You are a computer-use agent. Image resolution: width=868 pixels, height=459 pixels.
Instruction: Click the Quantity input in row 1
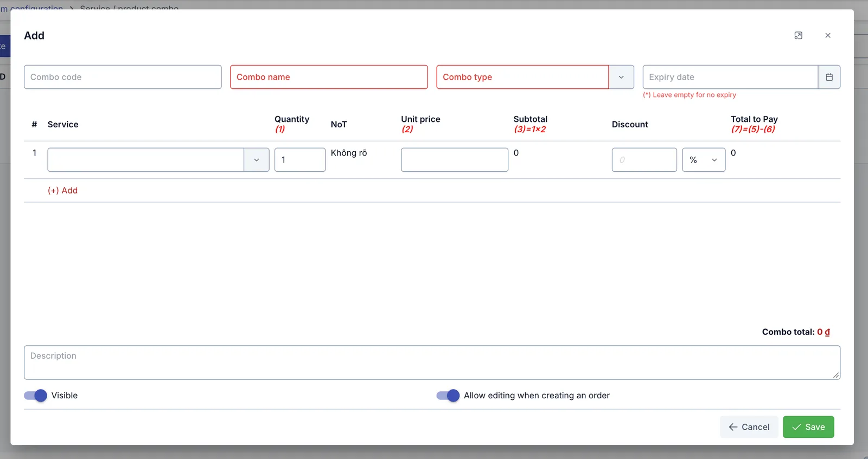(300, 160)
